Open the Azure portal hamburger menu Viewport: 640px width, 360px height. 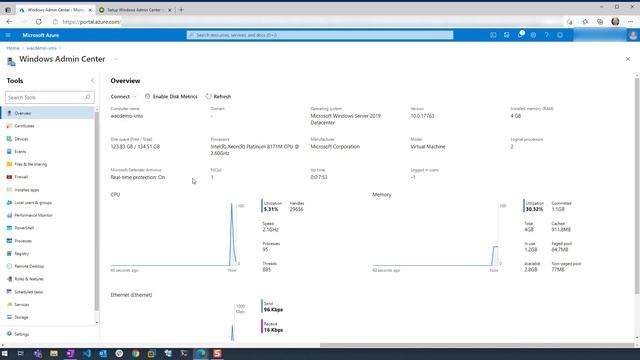coord(8,35)
